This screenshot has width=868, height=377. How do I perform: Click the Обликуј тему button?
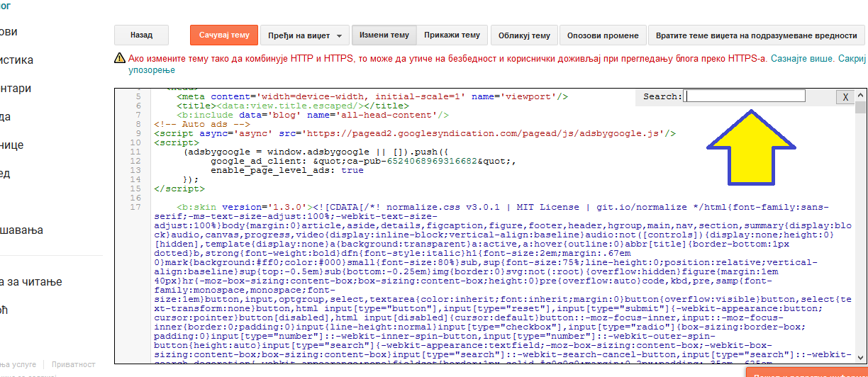click(x=524, y=35)
